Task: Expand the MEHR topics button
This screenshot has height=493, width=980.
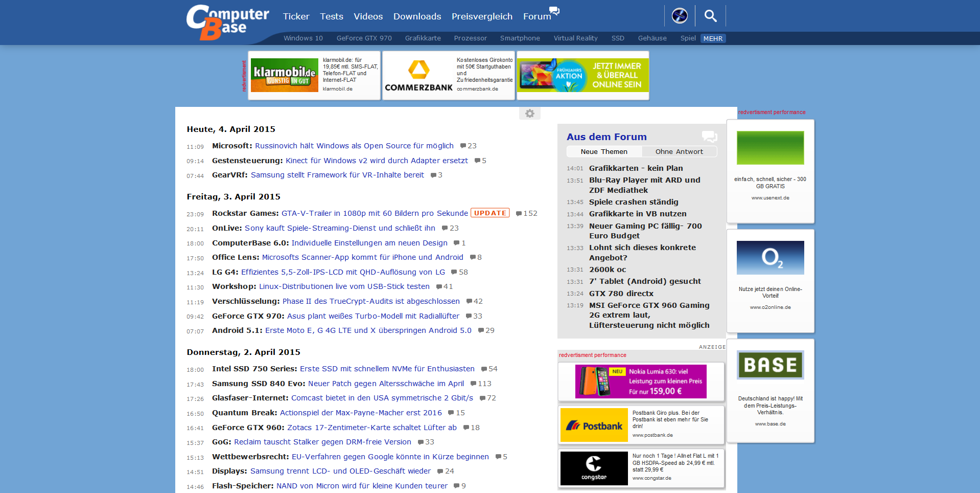Action: tap(713, 38)
